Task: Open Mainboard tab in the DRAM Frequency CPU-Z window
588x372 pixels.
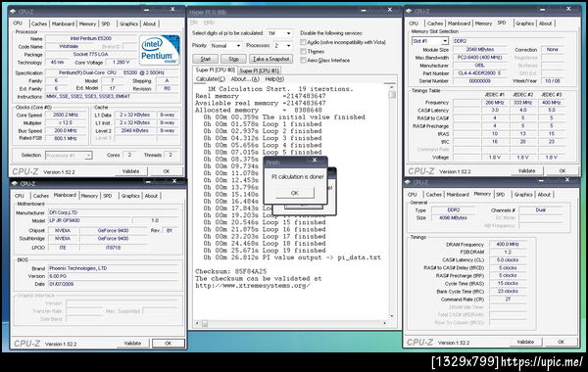Action: click(x=458, y=195)
